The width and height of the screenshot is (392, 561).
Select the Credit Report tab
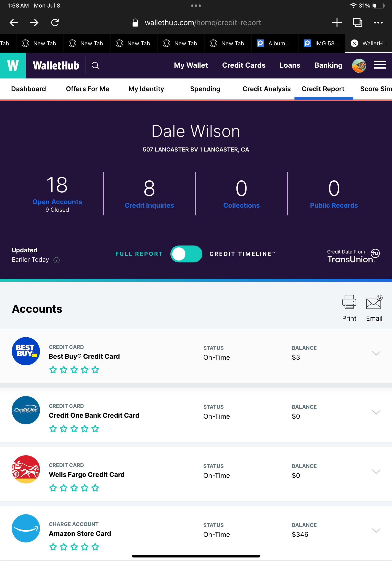click(323, 89)
